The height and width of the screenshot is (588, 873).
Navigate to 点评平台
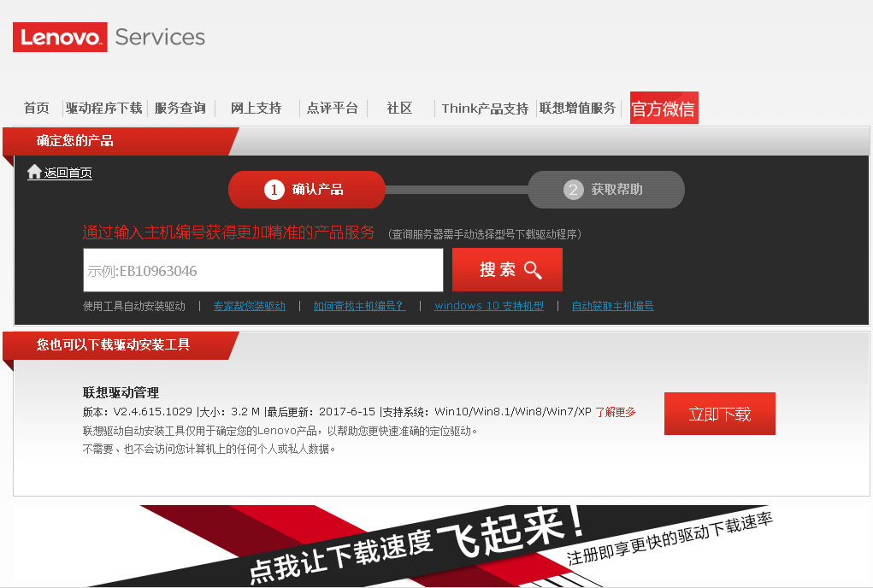tap(332, 109)
